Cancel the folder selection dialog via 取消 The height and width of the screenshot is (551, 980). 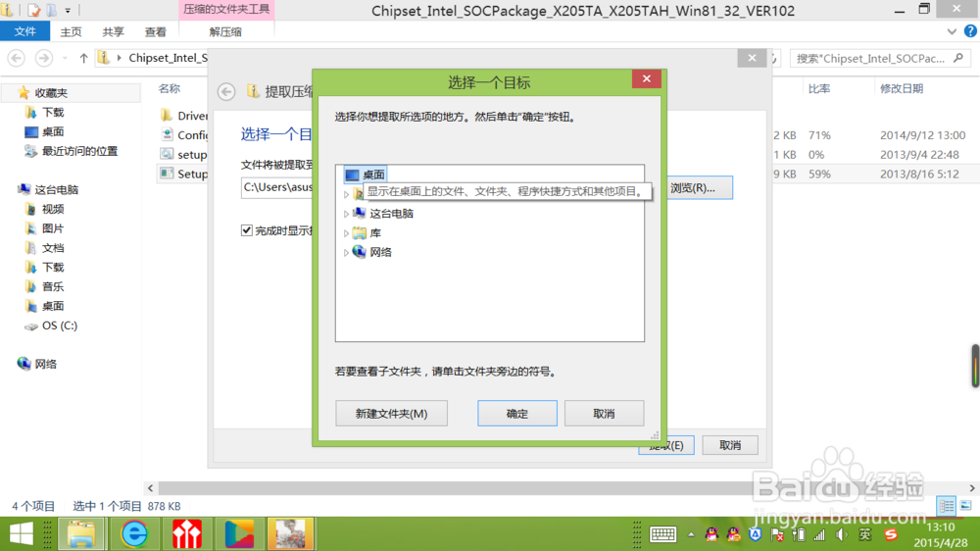point(604,414)
